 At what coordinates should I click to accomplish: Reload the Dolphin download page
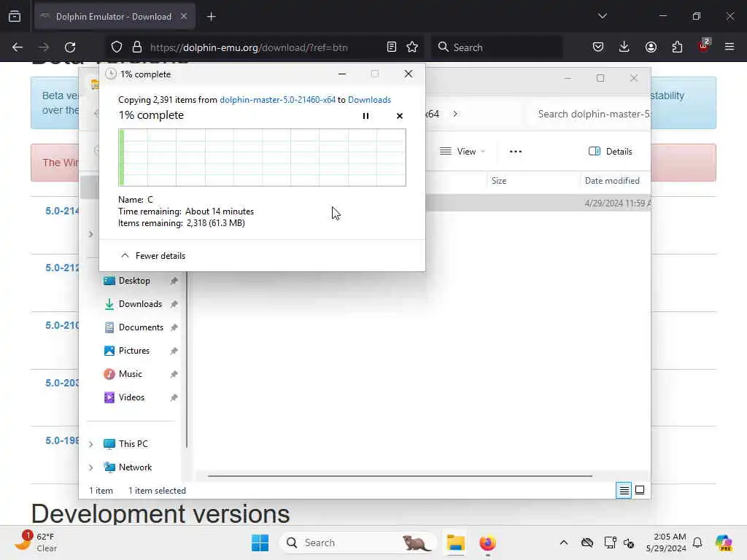pyautogui.click(x=70, y=47)
